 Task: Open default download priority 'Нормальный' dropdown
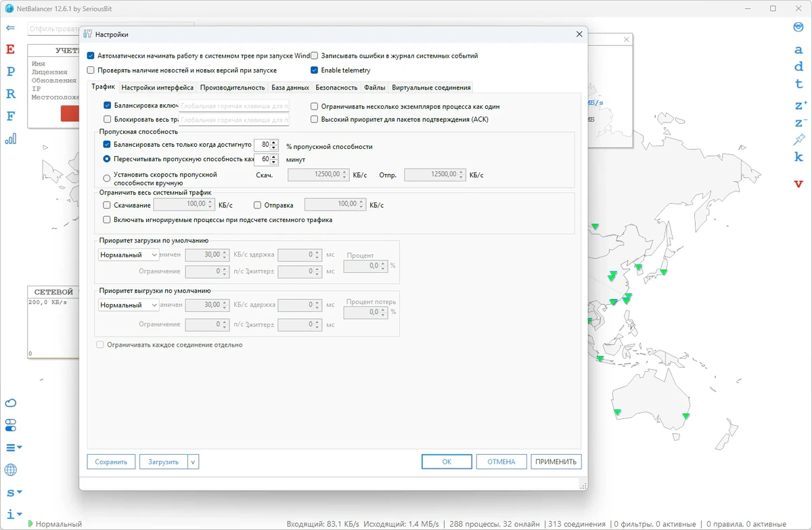coord(129,255)
